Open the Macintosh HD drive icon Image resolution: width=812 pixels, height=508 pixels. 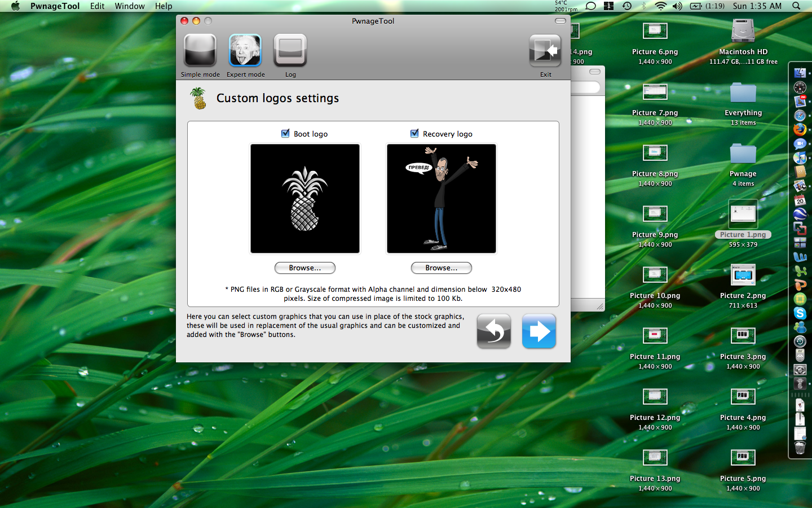743,32
